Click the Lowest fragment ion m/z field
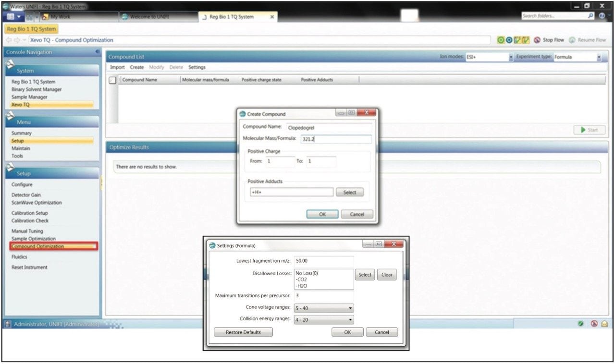Image resolution: width=615 pixels, height=364 pixels. pos(324,261)
